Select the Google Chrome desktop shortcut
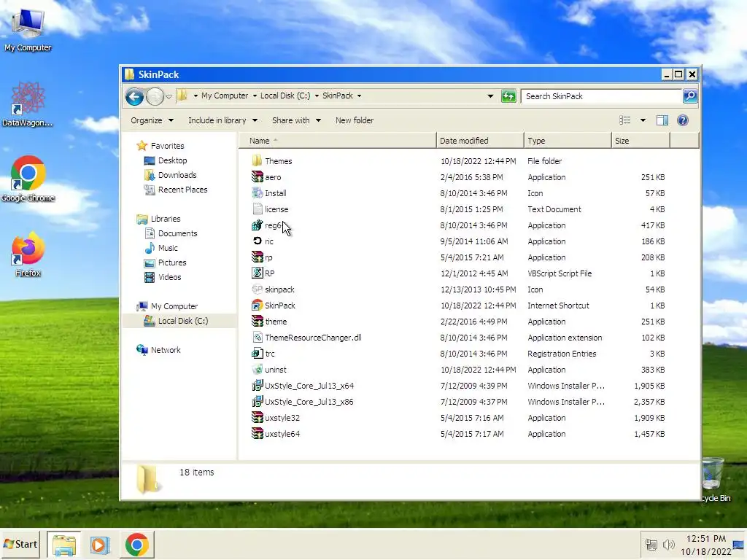The width and height of the screenshot is (747, 560). (x=28, y=179)
